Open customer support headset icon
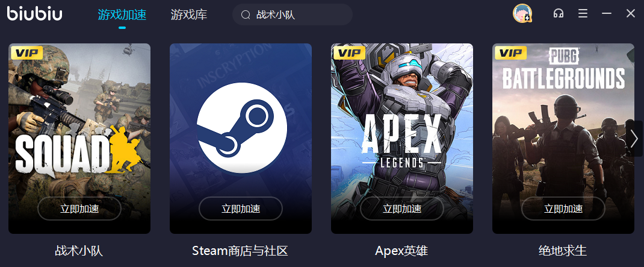Image resolution: width=644 pixels, height=267 pixels. [558, 14]
